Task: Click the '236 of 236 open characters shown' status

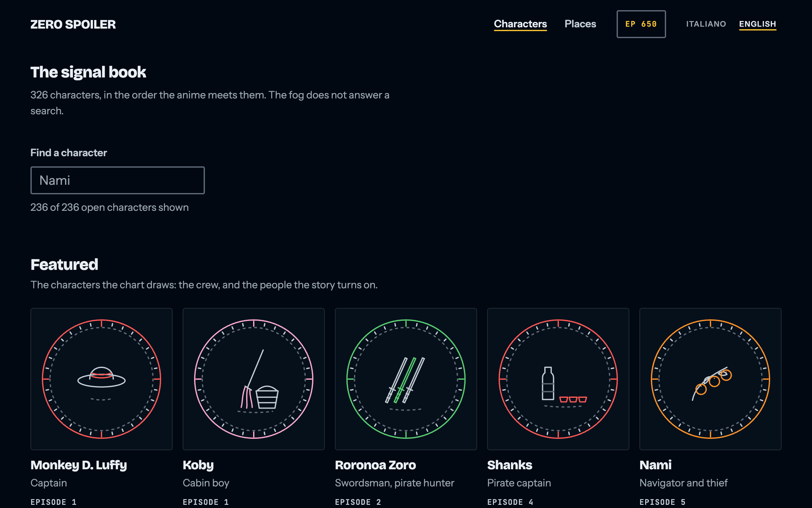Action: click(x=109, y=207)
